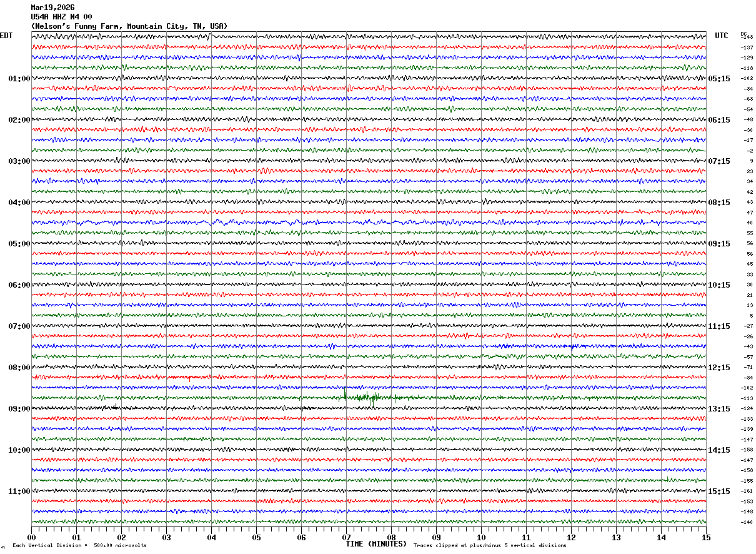This screenshot has height=554, width=756.
Task: Click the 13:15 UTC time label
Action: 719,409
